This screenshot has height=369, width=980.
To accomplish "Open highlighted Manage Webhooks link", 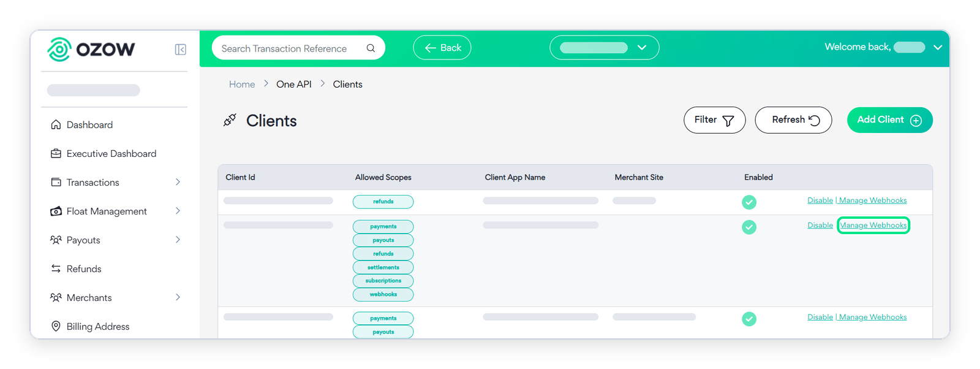I will tap(873, 226).
